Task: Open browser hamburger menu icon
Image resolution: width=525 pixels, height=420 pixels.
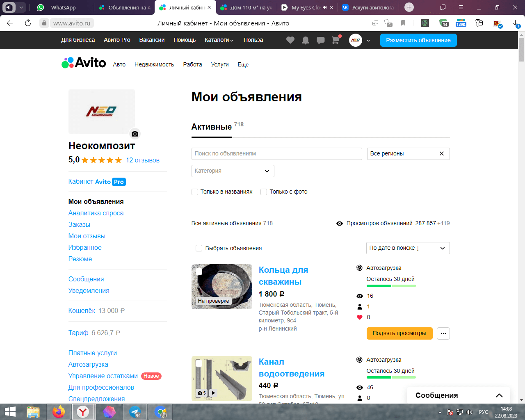Action: 461,7
